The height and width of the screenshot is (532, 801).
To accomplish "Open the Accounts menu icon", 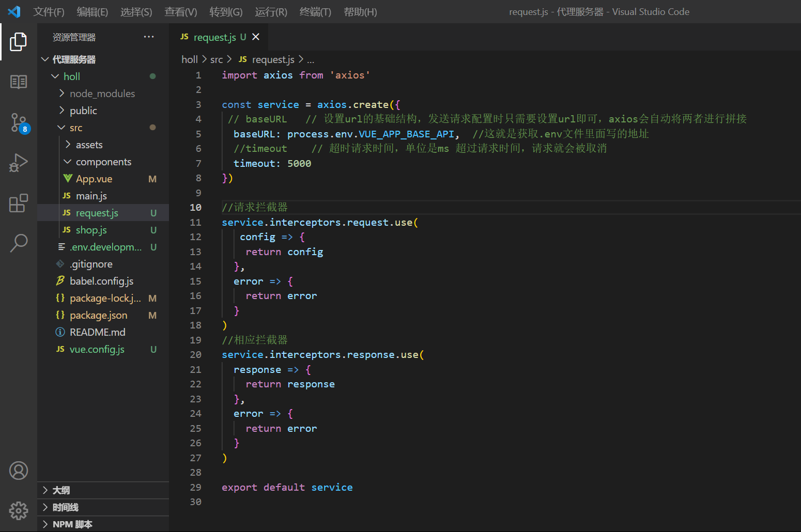I will click(19, 471).
